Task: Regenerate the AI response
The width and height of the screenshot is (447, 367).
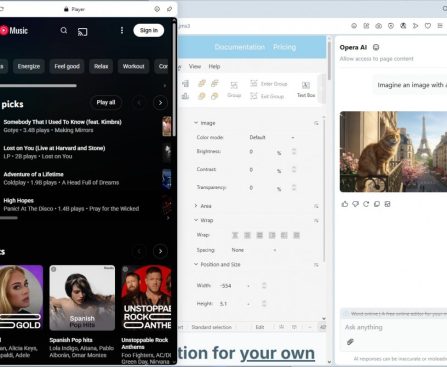Action: (x=366, y=204)
